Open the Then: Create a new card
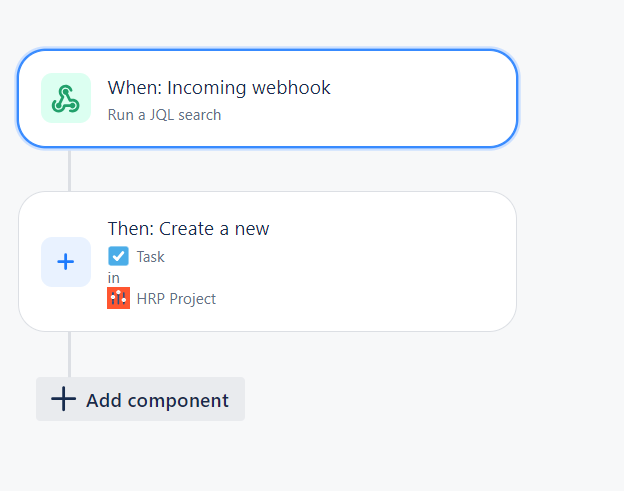This screenshot has height=491, width=624. tap(267, 261)
